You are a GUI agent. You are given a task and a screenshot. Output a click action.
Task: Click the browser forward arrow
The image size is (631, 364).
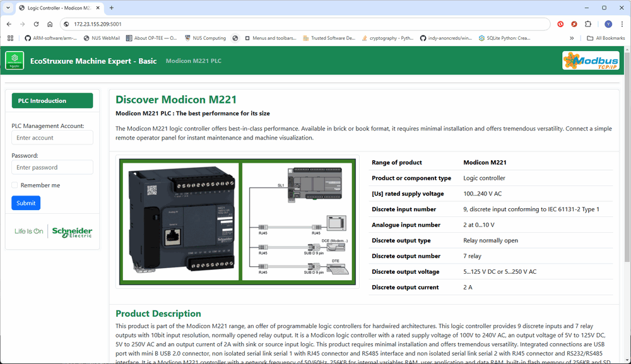(x=23, y=24)
